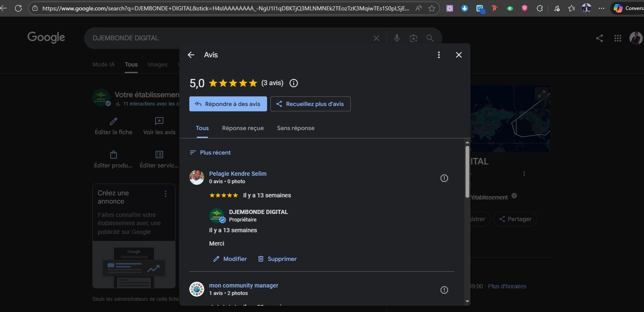Report Pelagie Kendre Selim's review
644x312 pixels.
pyautogui.click(x=444, y=178)
